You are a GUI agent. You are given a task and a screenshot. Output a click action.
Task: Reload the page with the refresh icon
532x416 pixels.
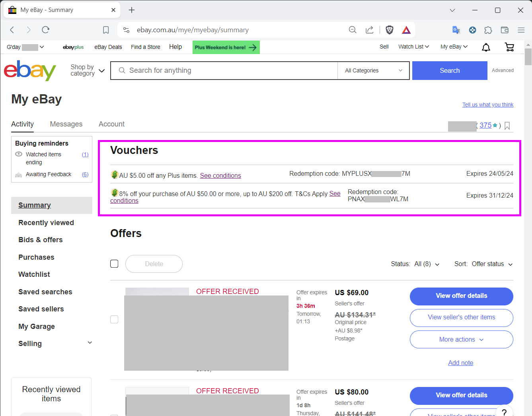46,30
